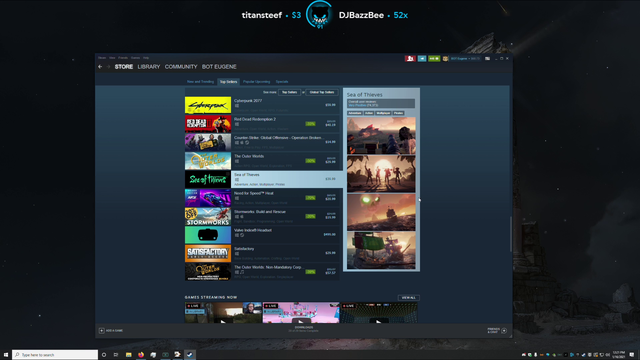Image resolution: width=640 pixels, height=360 pixels.
Task: Click the Pirates tag in Sea of Thieves panel
Action: 398,113
